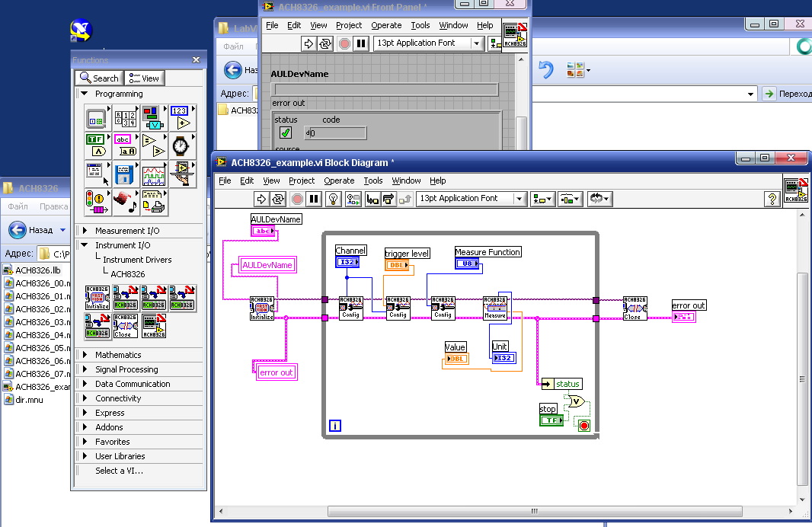Click the loop stop condition terminal

[x=584, y=426]
